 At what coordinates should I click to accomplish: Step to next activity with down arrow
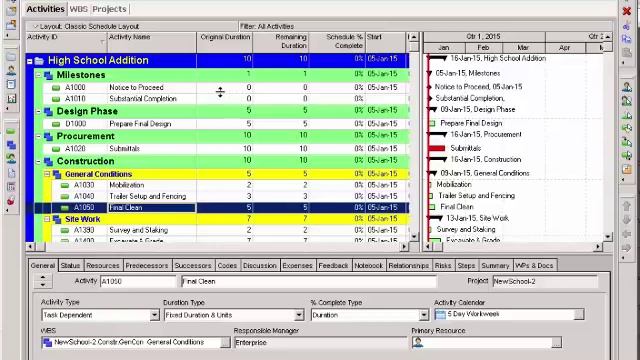click(43, 284)
